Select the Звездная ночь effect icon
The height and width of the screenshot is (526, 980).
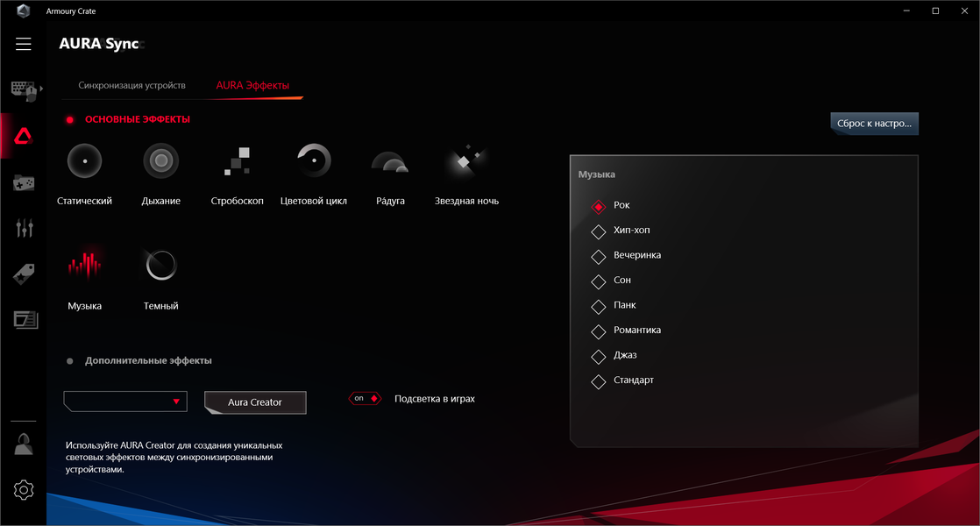click(466, 161)
